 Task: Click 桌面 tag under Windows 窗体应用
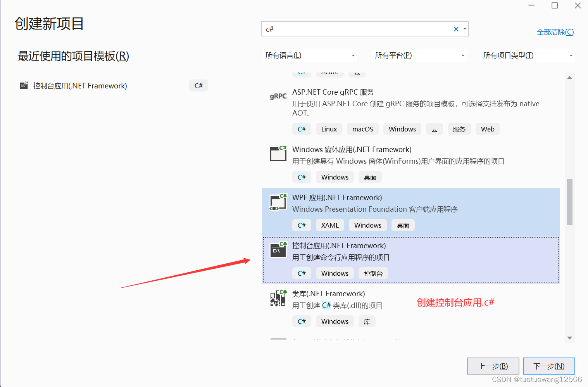pos(370,177)
